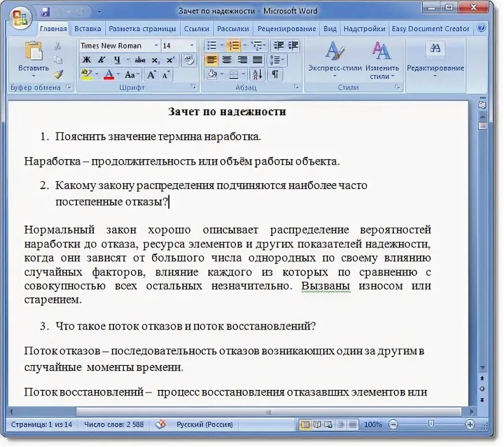Zoom in with plus button
The image size is (504, 447).
click(470, 425)
